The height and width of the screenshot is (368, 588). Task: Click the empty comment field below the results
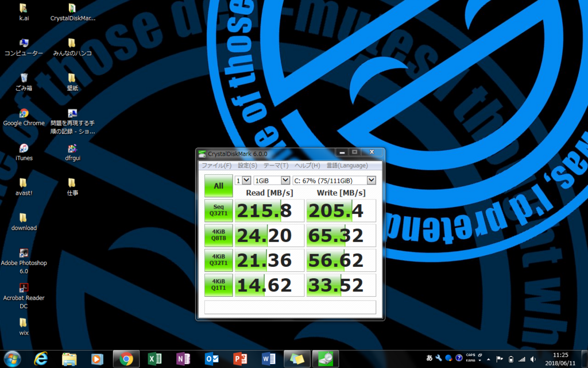pos(290,307)
